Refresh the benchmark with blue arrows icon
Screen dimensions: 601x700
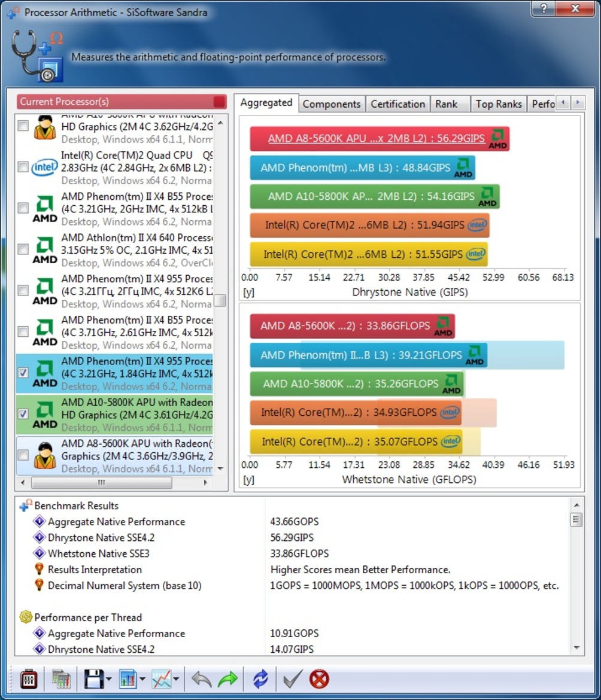point(260,680)
